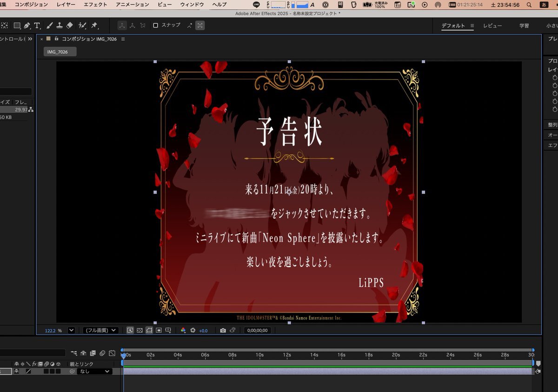Click the snapping features bounding-box icon
Screen dimensions: 558x392
200,25
